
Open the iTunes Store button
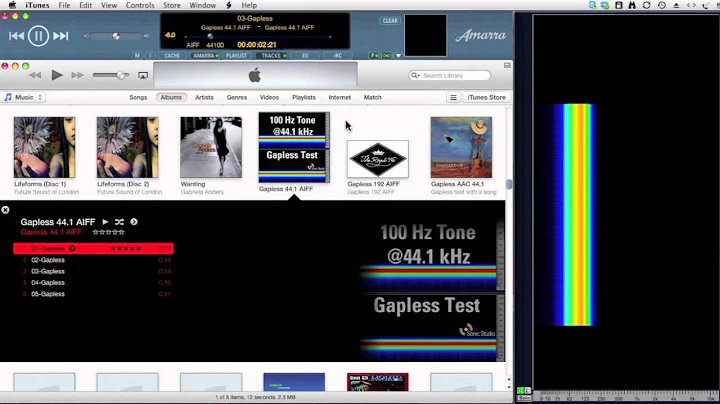pos(486,97)
